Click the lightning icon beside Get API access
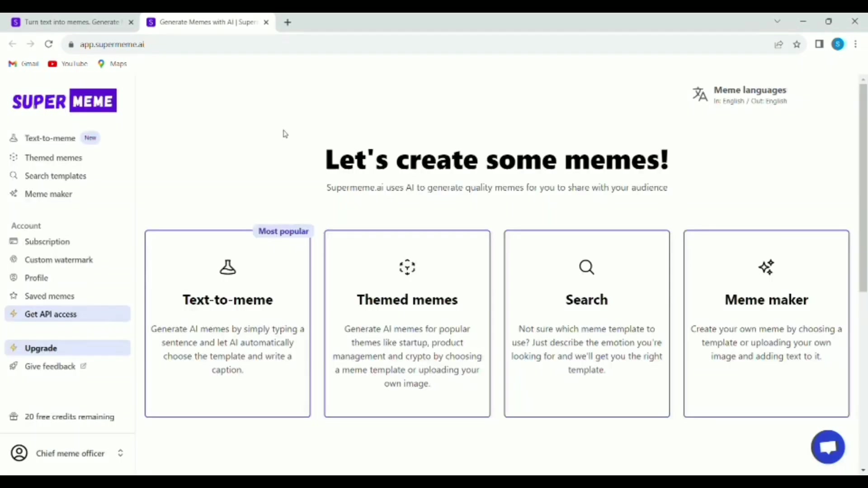Screen dimensions: 868x488 tap(14, 314)
